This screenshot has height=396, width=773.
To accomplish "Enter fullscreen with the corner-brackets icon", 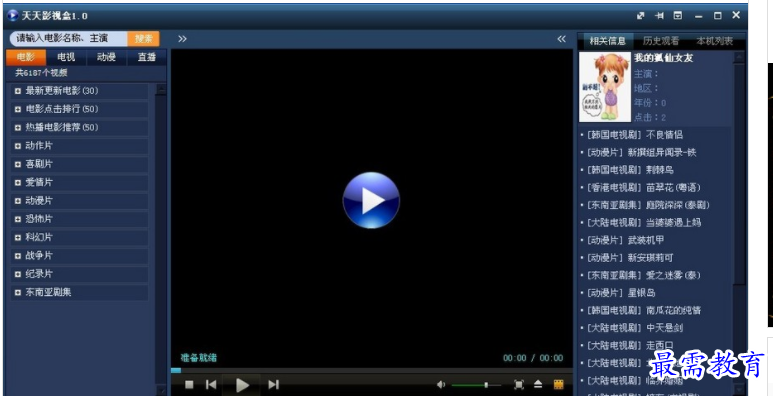I will click(x=519, y=384).
